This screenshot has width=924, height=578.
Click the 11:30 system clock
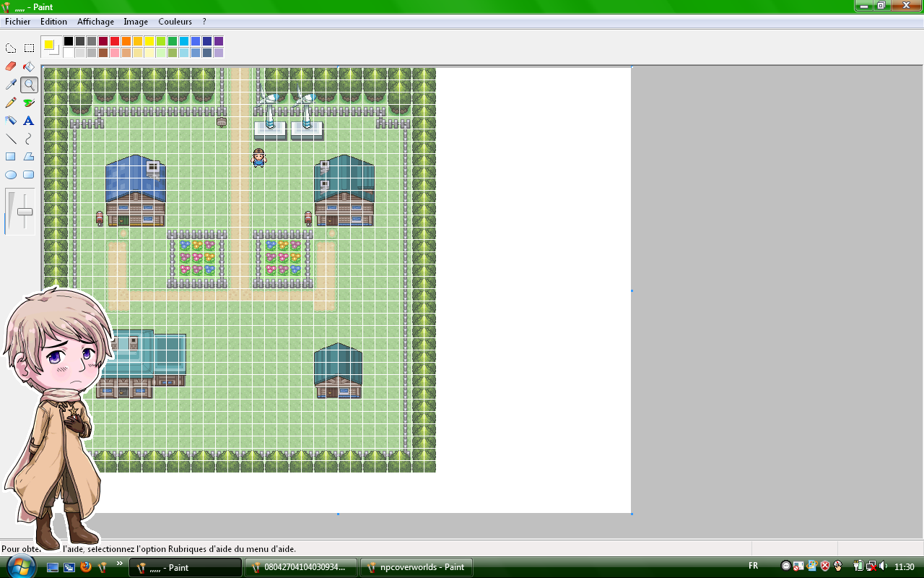904,567
